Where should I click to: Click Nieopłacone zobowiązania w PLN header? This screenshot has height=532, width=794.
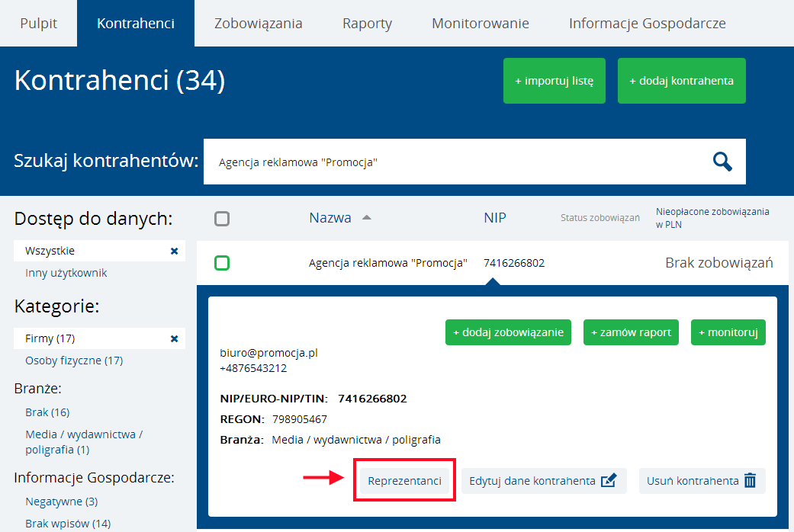point(712,218)
